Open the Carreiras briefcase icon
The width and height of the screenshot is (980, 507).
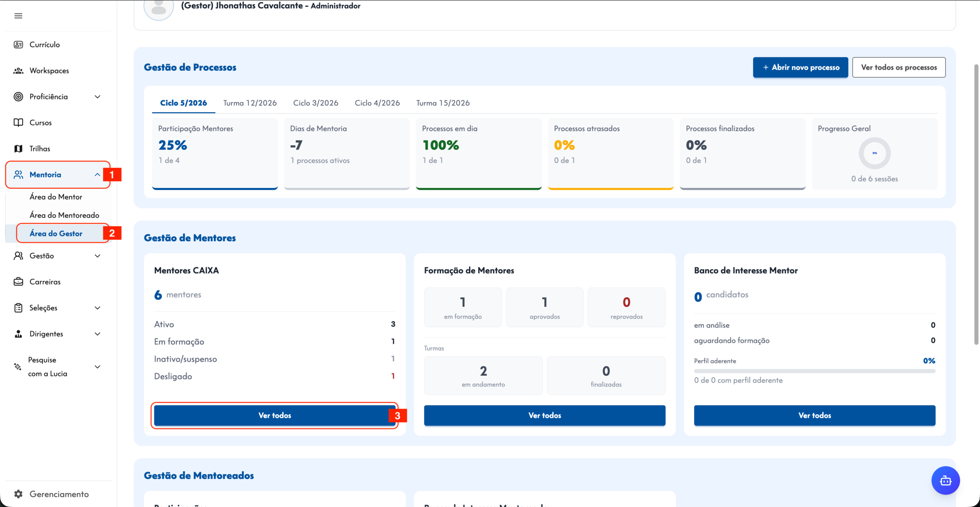[x=18, y=282]
